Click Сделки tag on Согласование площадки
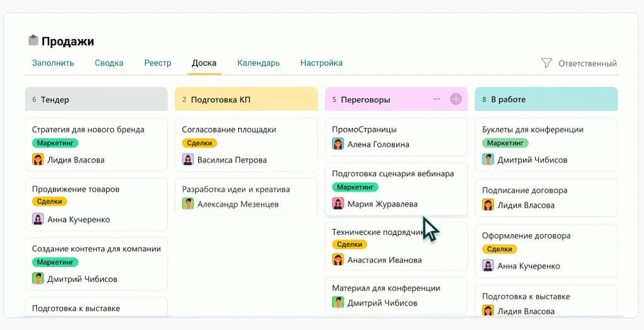This screenshot has height=330, width=644. 199,143
